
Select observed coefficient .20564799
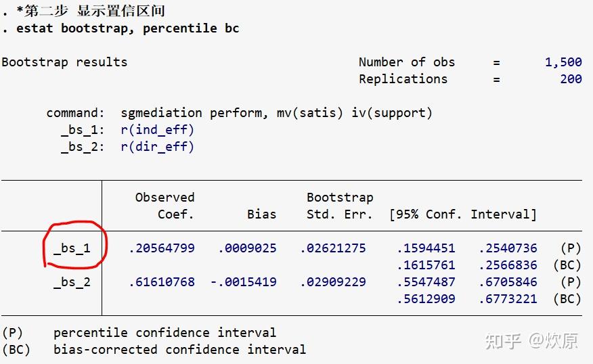tap(161, 248)
